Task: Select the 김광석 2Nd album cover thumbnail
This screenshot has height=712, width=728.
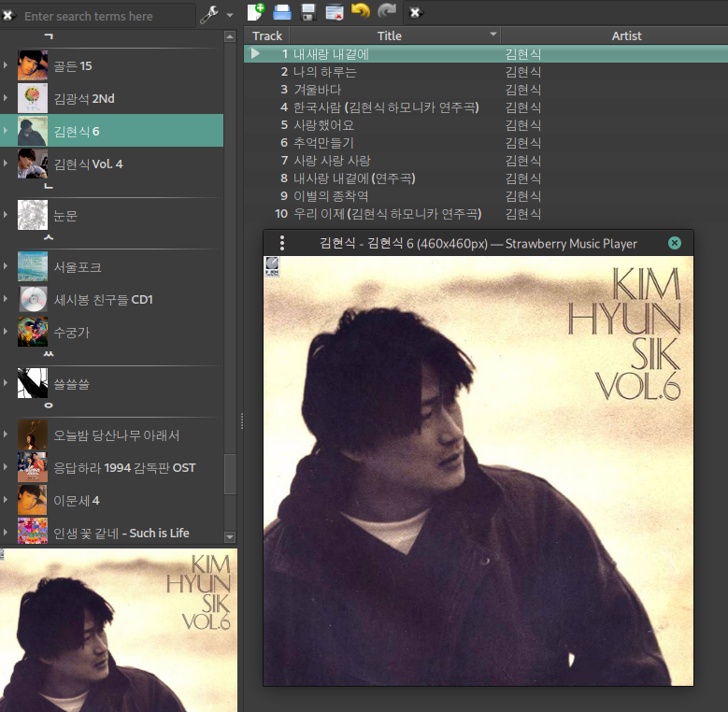Action: click(x=33, y=98)
